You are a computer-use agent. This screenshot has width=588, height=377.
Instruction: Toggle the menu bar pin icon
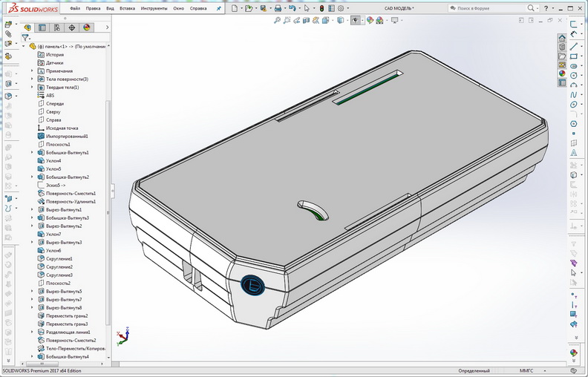tap(218, 8)
